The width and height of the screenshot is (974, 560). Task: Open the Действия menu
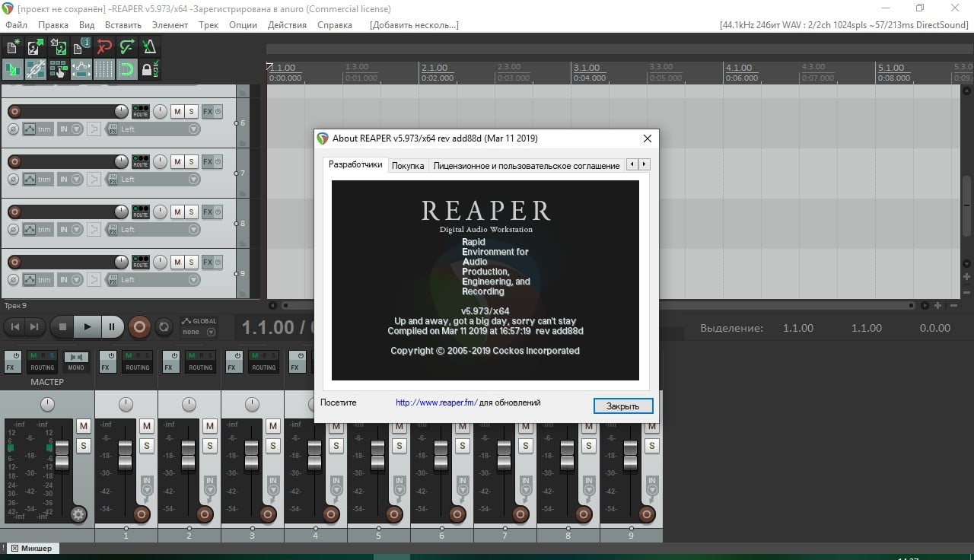[288, 24]
